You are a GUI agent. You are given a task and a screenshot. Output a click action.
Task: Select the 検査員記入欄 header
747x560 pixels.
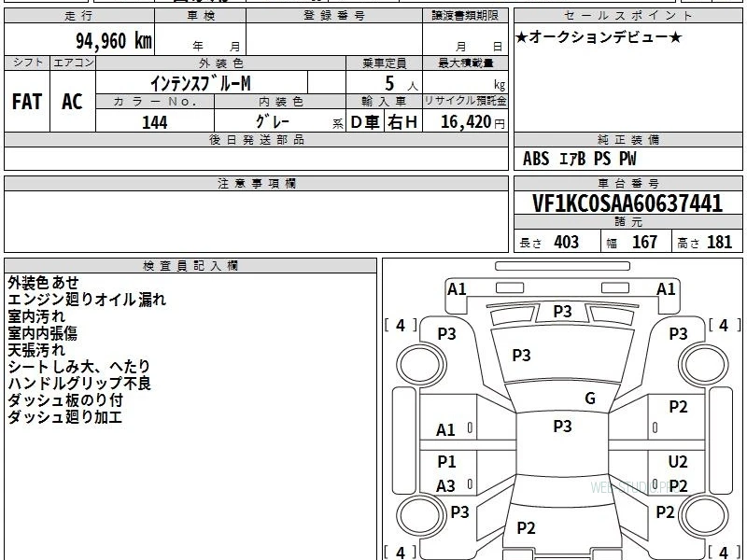(x=190, y=266)
